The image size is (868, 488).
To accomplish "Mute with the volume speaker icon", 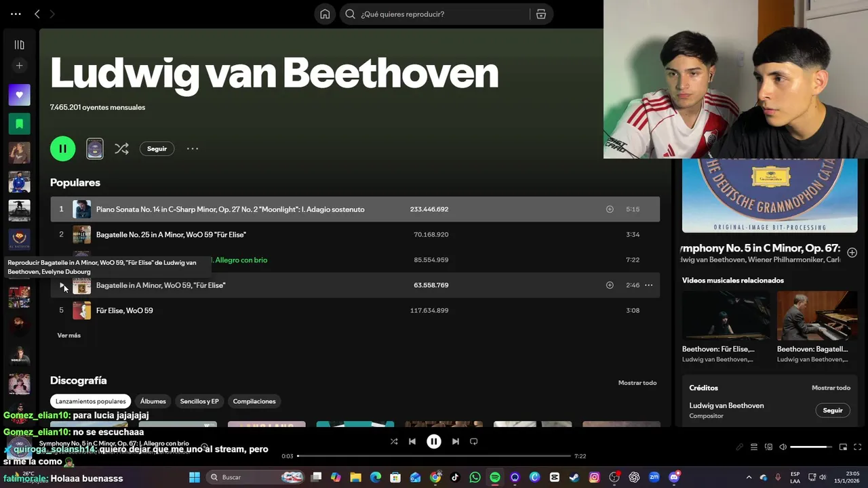I will (783, 447).
